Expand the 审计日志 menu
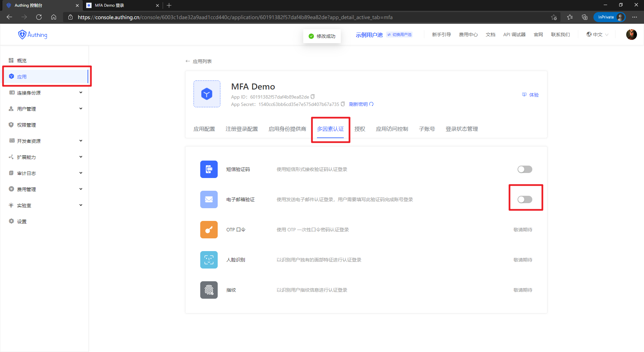 coord(81,173)
